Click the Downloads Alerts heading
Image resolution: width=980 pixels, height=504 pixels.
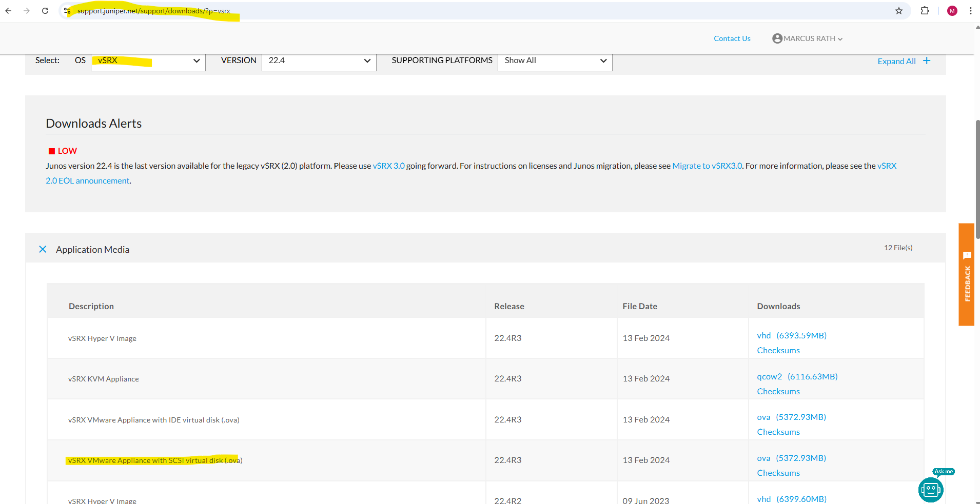pyautogui.click(x=93, y=124)
